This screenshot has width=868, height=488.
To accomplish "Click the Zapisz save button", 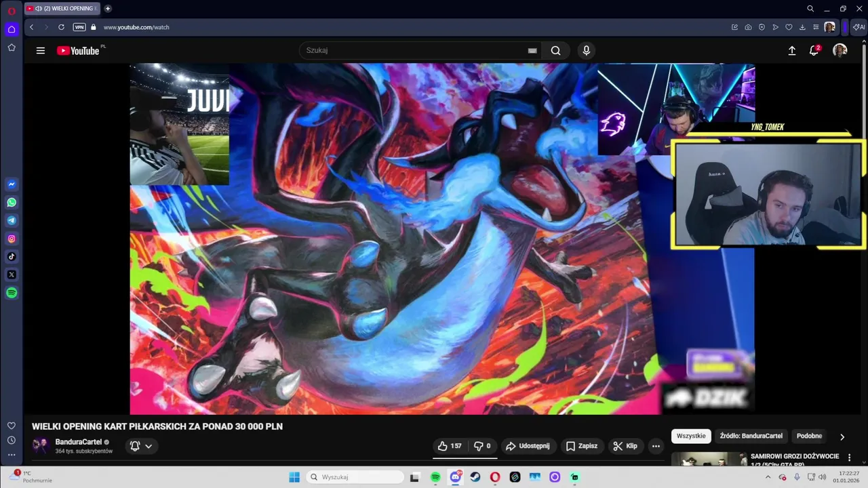I will tap(581, 446).
